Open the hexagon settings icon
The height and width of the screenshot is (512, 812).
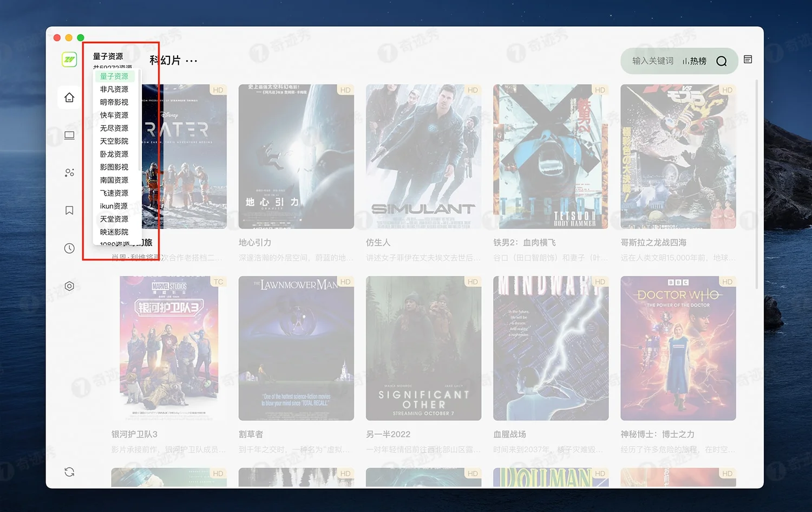point(69,286)
